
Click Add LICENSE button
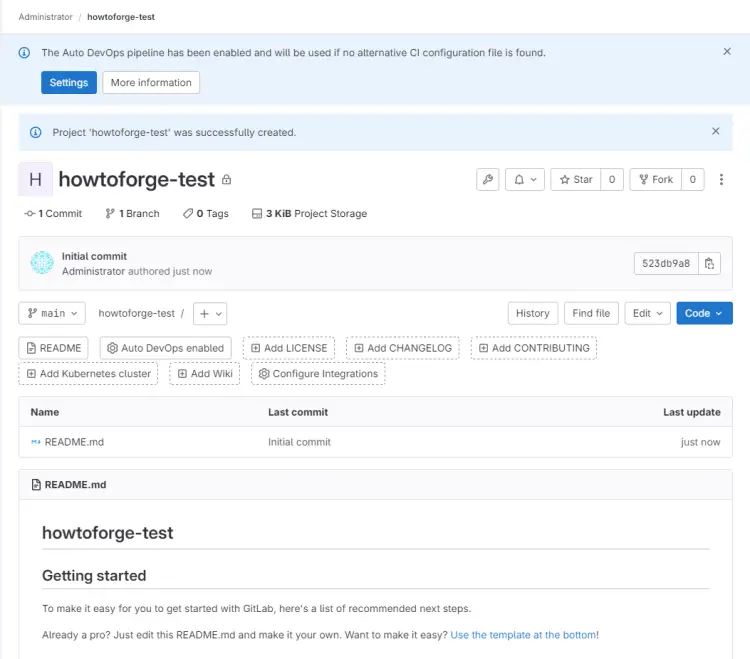[289, 348]
